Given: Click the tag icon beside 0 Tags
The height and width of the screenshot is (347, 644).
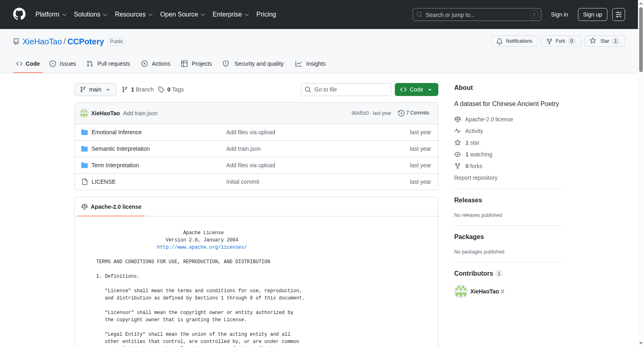Looking at the screenshot, I should (161, 89).
